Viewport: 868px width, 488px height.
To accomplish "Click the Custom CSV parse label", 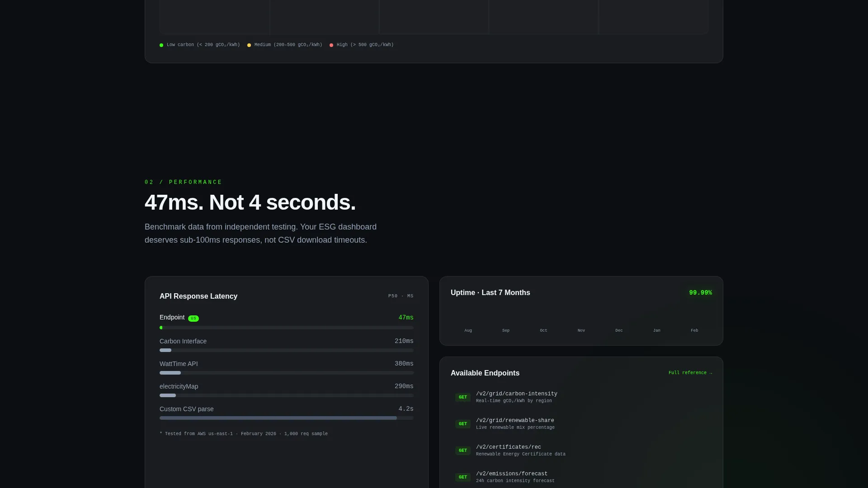I will pos(187,409).
